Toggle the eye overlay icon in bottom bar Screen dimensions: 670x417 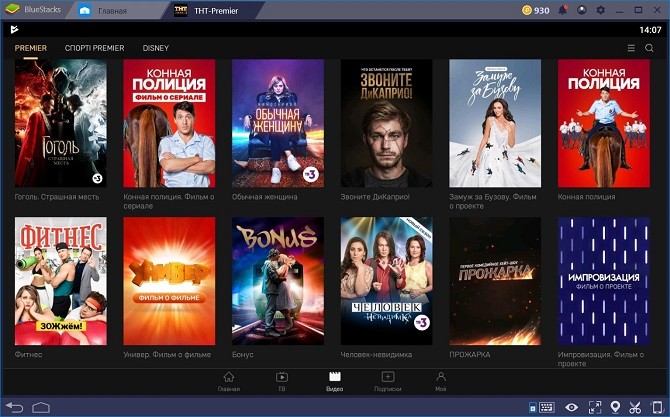[571, 407]
